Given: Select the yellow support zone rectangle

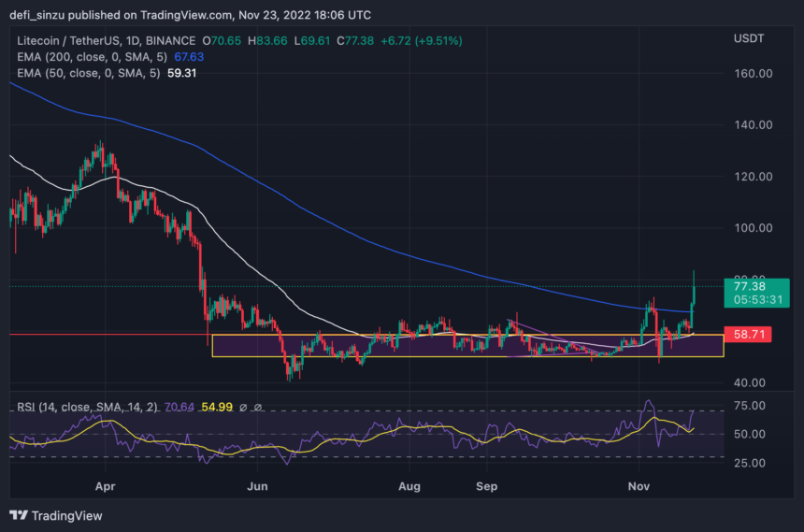Looking at the screenshot, I should [x=467, y=345].
